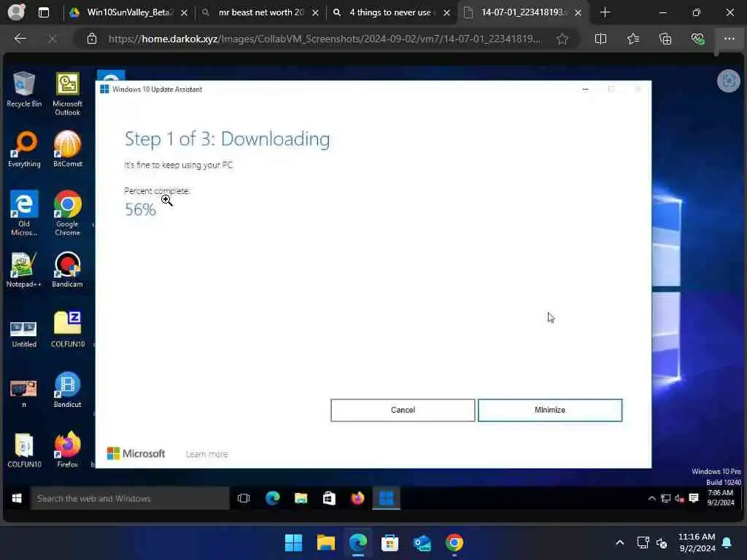Open the Learn more link
747x560 pixels.
pyautogui.click(x=206, y=454)
